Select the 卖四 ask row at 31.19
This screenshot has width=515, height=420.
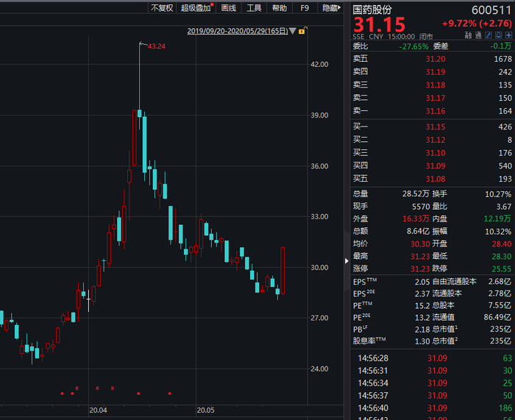tap(433, 72)
